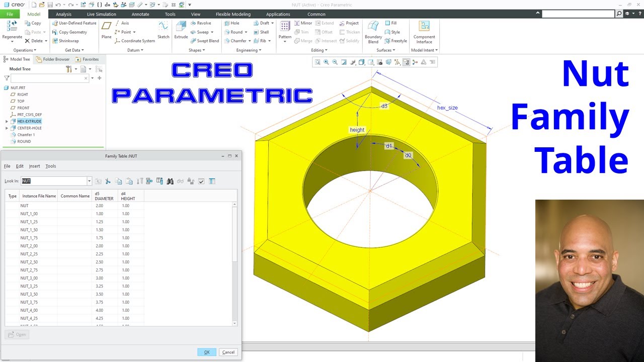Open the Folder Browser tab
This screenshot has width=644, height=362.
coord(53,59)
